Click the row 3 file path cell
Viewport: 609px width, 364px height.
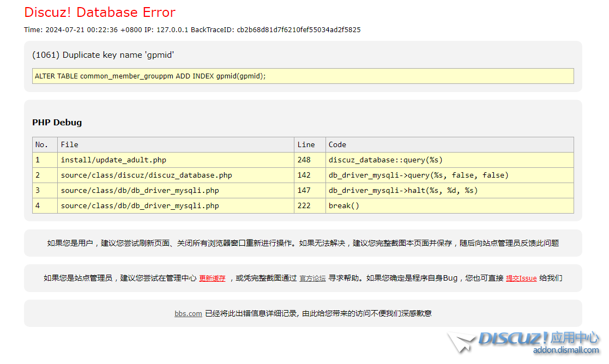coord(176,191)
